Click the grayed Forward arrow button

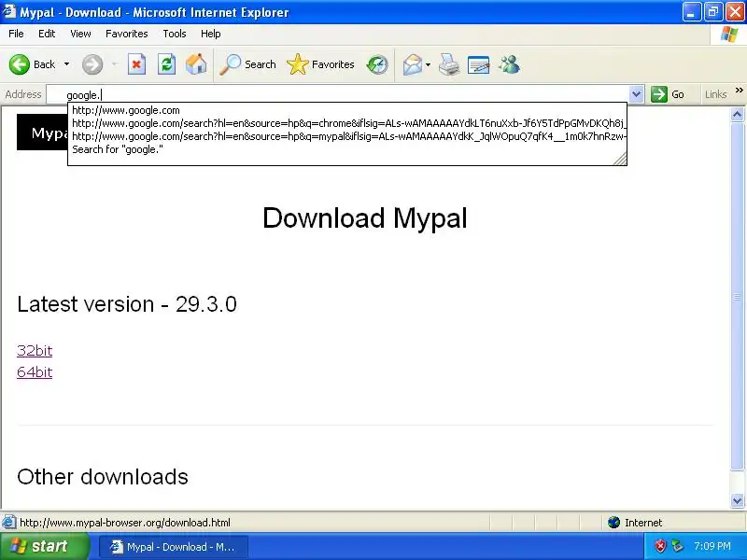(x=92, y=64)
